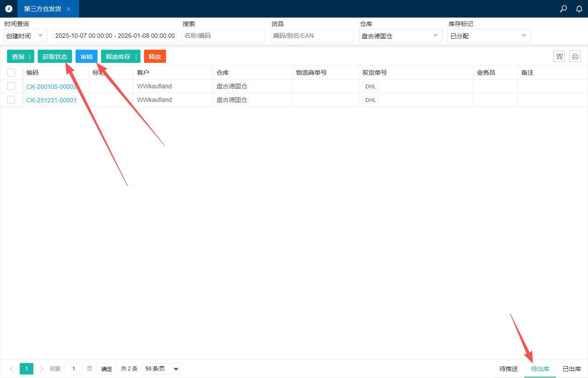Open the search magnifier icon in header
588x378 pixels.
(563, 9)
